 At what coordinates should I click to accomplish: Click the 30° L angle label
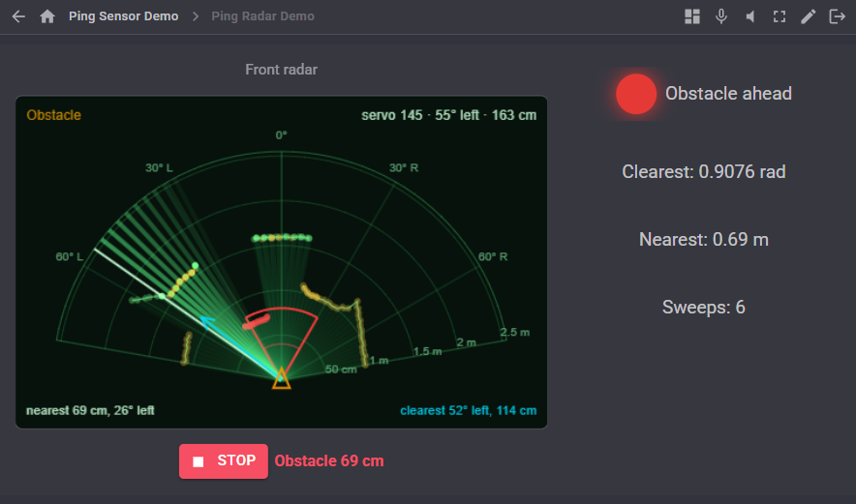click(159, 167)
